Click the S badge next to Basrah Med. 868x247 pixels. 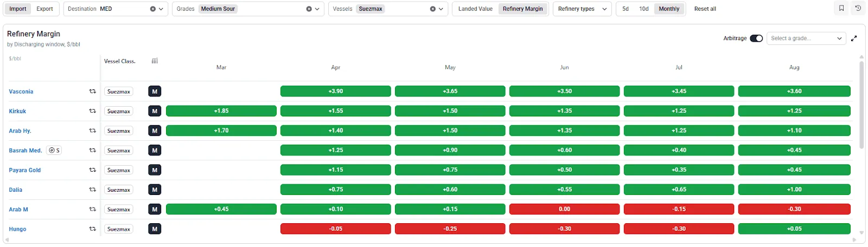tap(54, 150)
